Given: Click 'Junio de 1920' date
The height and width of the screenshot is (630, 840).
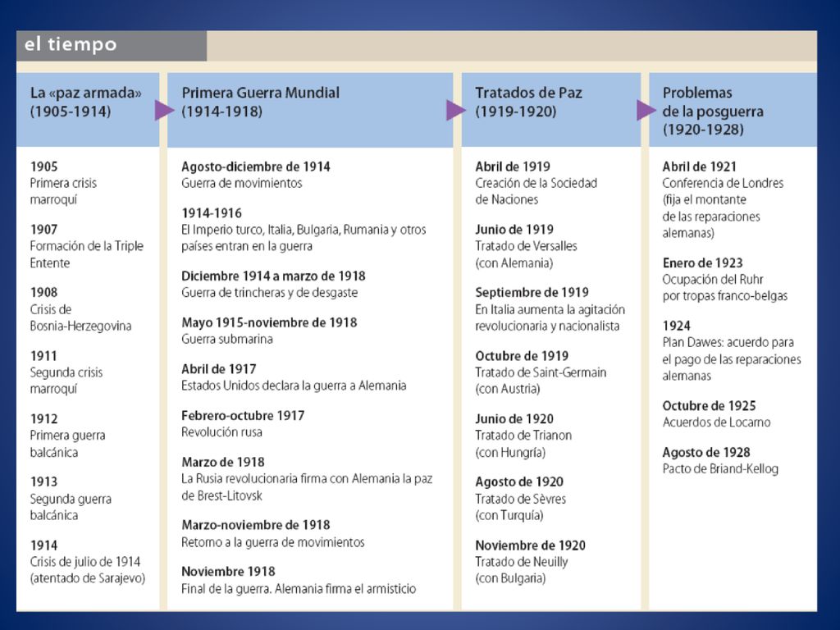Looking at the screenshot, I should [514, 419].
